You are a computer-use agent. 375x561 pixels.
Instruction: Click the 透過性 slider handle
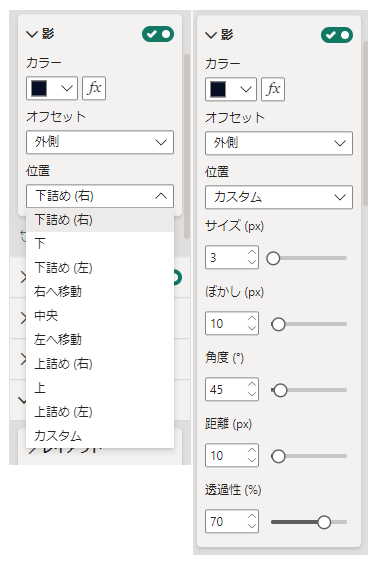(324, 522)
